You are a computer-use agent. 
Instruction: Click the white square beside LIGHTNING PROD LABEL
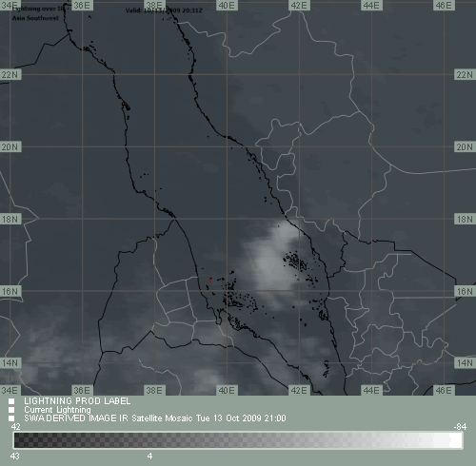(x=11, y=401)
